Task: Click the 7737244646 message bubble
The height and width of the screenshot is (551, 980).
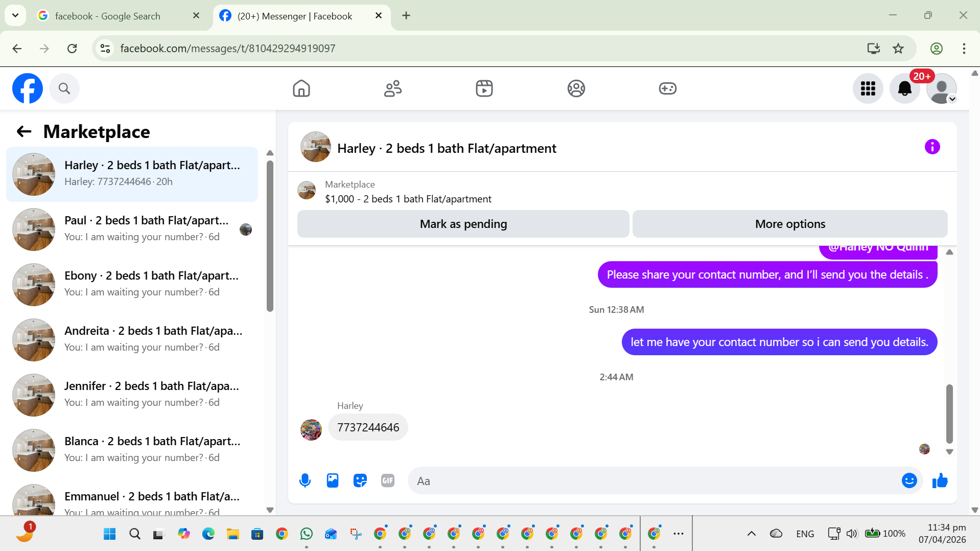Action: pyautogui.click(x=368, y=427)
